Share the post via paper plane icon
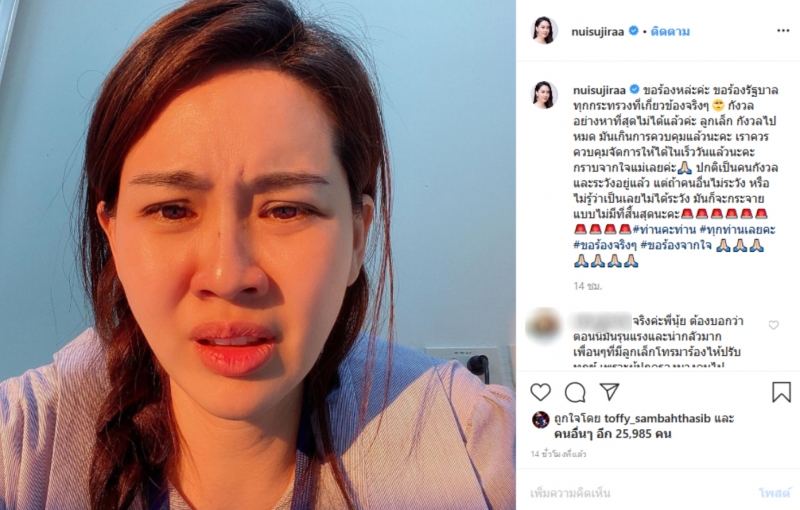This screenshot has height=510, width=800. [609, 392]
